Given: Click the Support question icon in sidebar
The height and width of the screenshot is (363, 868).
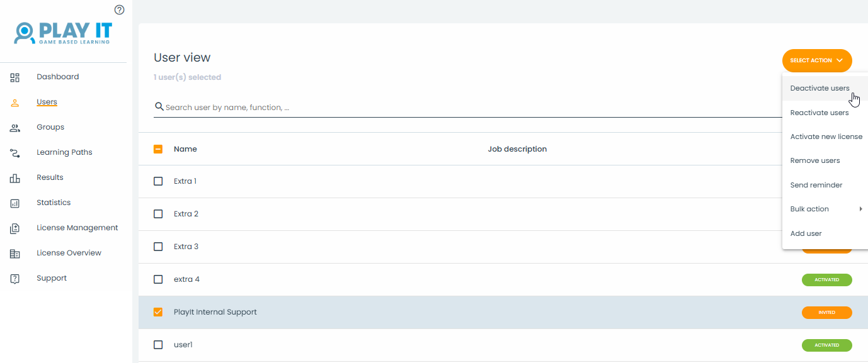Looking at the screenshot, I should (15, 279).
